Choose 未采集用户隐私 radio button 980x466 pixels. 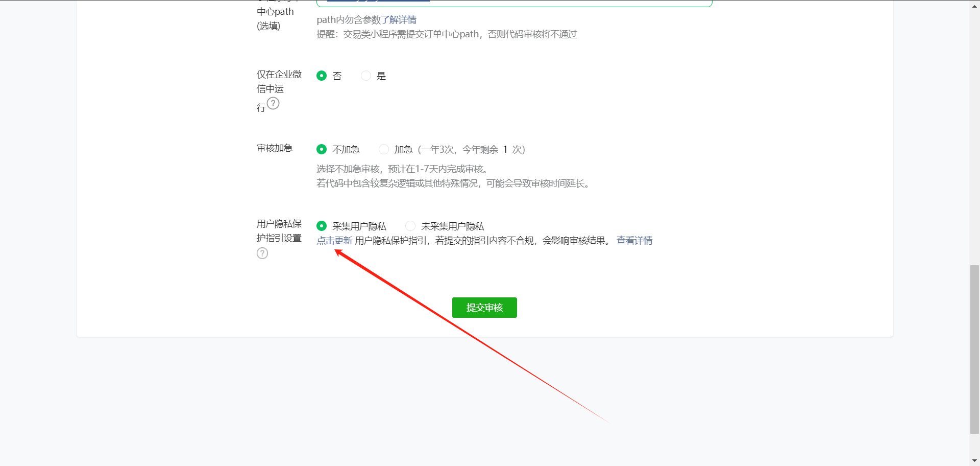click(410, 226)
